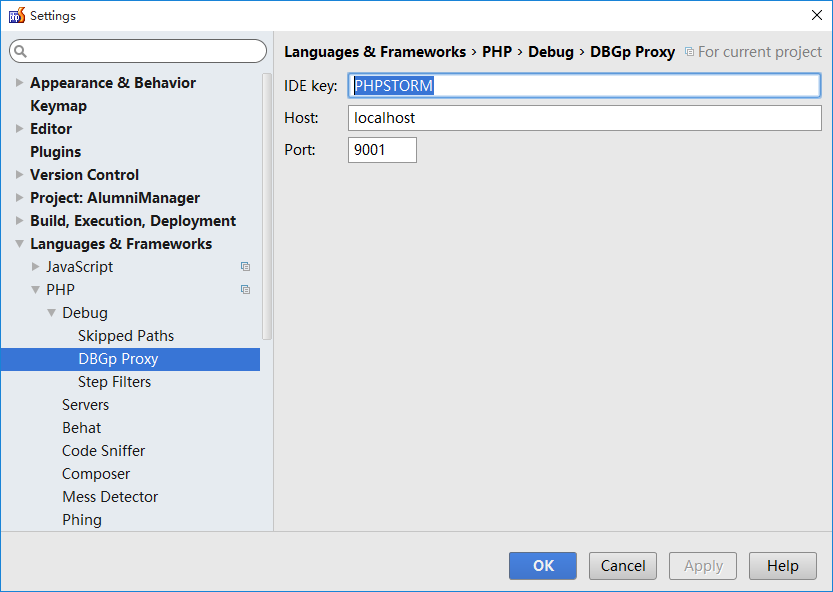The width and height of the screenshot is (833, 592).
Task: Expand the Editor section
Action: [x=20, y=129]
